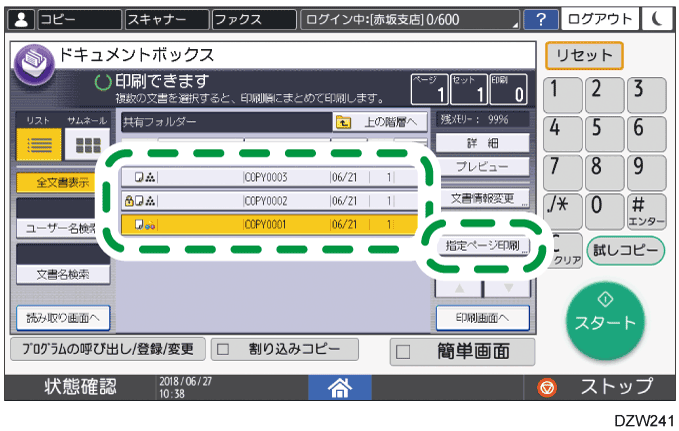Viewport: 679px width, 431px height.
Task: Tap the # エンター key
Action: coord(647,211)
